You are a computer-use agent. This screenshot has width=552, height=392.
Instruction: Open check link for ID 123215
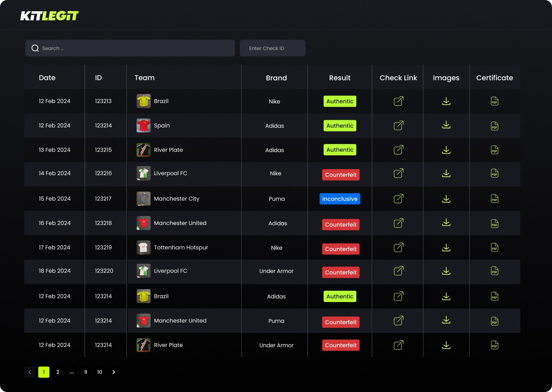pyautogui.click(x=399, y=150)
